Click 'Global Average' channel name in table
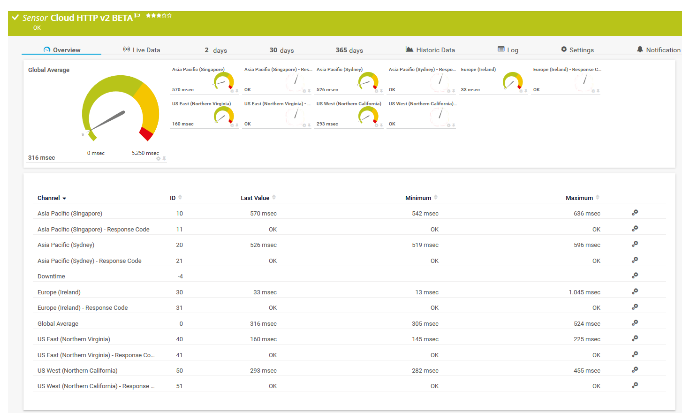 [x=58, y=323]
